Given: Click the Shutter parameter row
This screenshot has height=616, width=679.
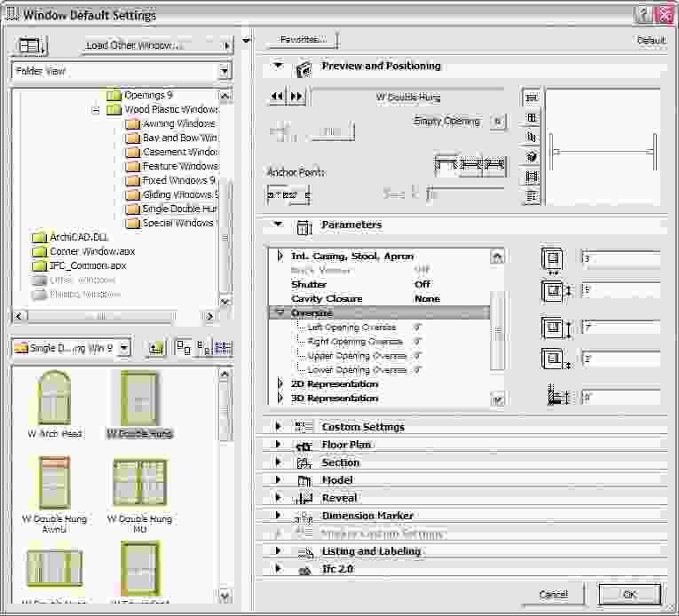Looking at the screenshot, I should point(379,285).
